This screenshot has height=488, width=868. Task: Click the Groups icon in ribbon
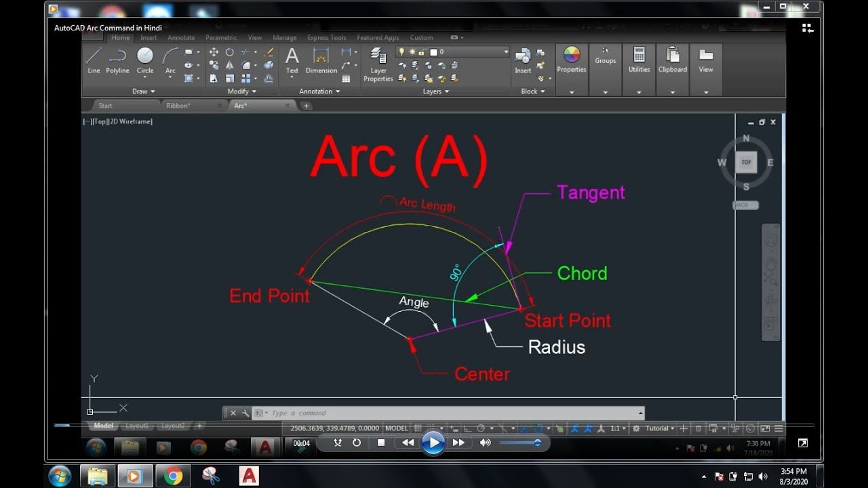[x=605, y=50]
